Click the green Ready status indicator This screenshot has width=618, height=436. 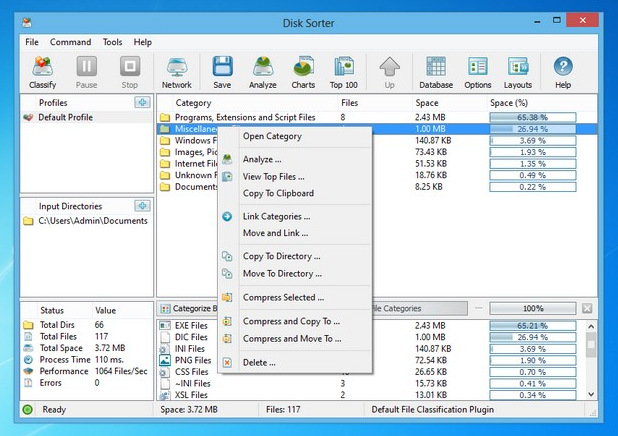(x=28, y=410)
